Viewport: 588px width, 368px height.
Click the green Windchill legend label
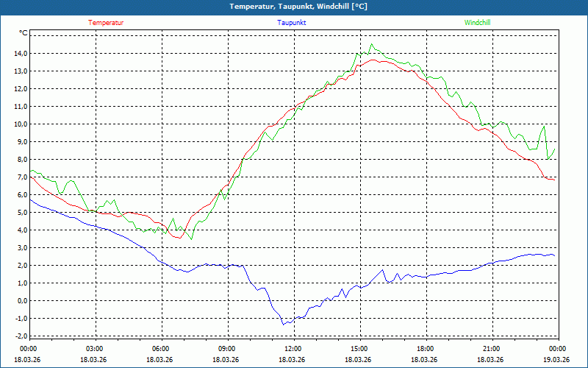pyautogui.click(x=478, y=23)
